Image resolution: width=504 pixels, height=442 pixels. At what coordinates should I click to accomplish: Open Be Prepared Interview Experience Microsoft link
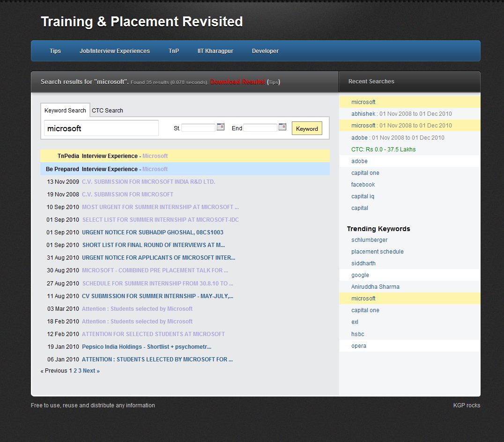pos(155,169)
